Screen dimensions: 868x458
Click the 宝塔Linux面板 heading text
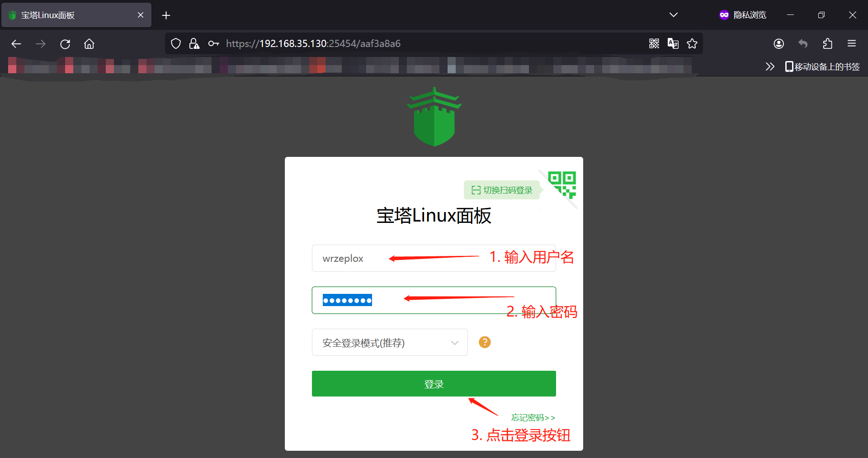click(434, 216)
